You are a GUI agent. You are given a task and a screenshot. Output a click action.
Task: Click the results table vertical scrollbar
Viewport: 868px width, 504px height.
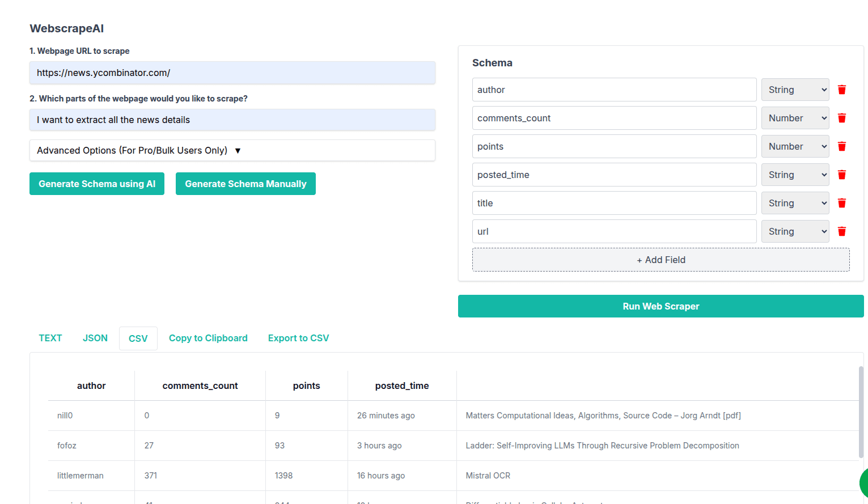(x=861, y=412)
